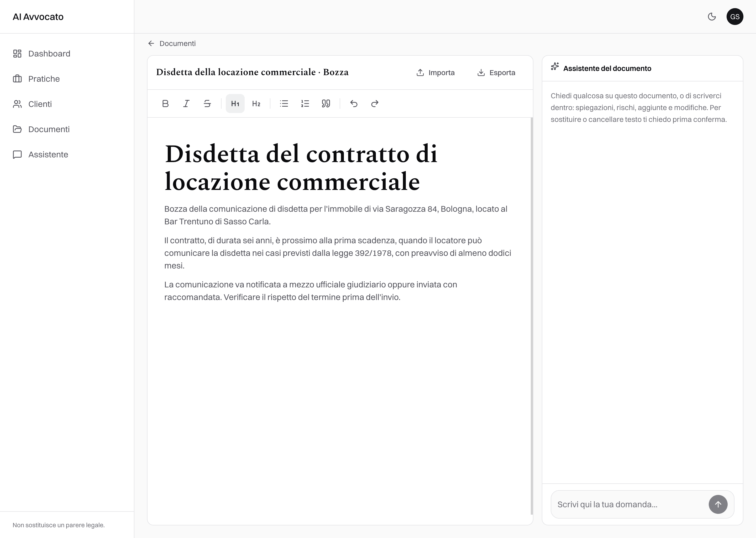The height and width of the screenshot is (538, 756).
Task: Place cursor in main heading Disdetta del contratto
Action: click(x=301, y=168)
